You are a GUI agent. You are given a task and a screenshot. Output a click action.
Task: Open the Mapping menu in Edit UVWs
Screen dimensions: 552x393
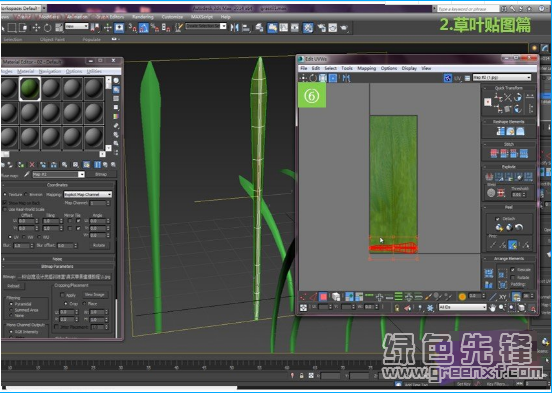coord(366,68)
